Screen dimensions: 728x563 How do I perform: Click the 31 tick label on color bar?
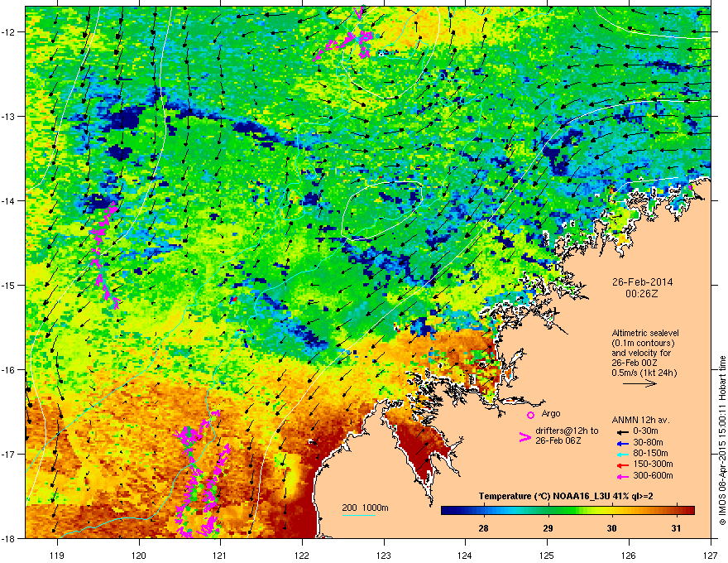677,528
